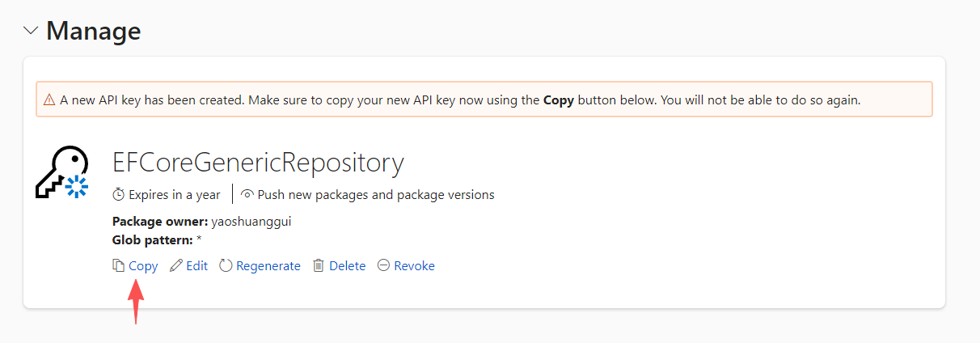Click the EFCoreGenericRepository key title
980x343 pixels.
[x=257, y=163]
